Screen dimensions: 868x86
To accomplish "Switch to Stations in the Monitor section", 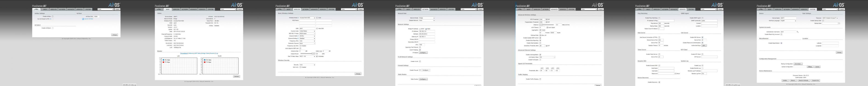I will (x=191, y=53).
